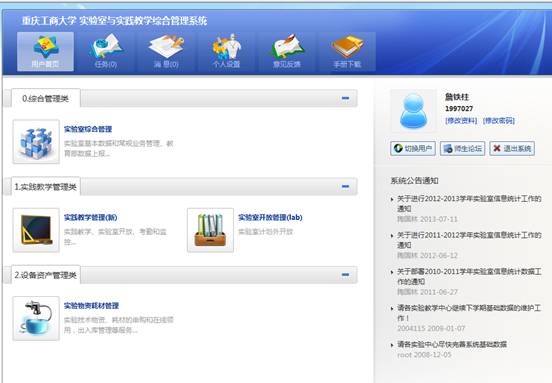Image resolution: width=552 pixels, height=383 pixels.
Task: Click the user avatar picture
Action: [x=414, y=111]
